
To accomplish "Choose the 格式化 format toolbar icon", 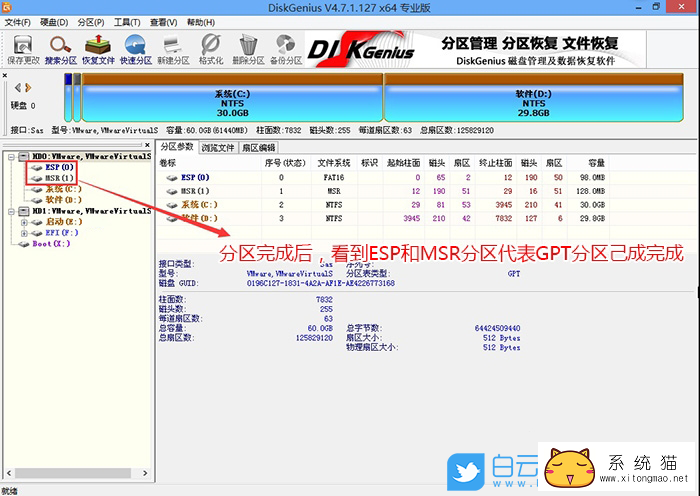I will tap(211, 50).
